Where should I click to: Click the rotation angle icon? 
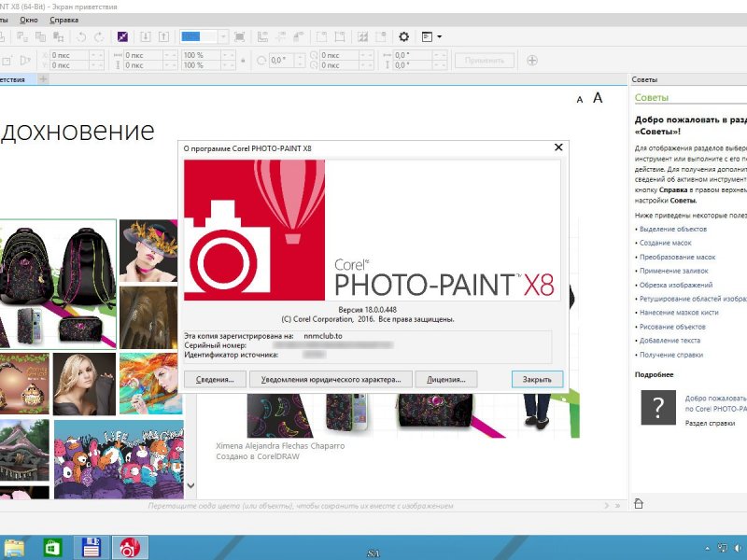click(261, 61)
